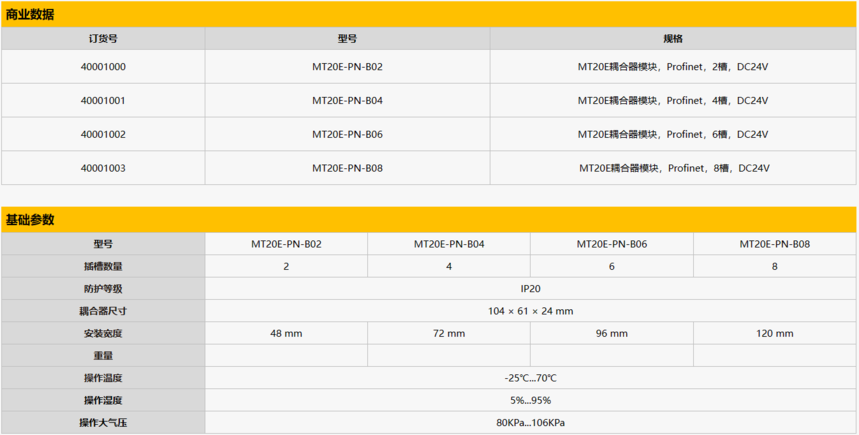The image size is (859, 435).
Task: Select the 规格 column header
Action: pyautogui.click(x=673, y=38)
